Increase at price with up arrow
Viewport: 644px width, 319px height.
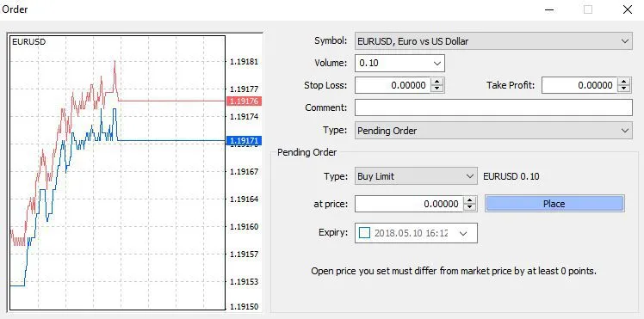(470, 200)
